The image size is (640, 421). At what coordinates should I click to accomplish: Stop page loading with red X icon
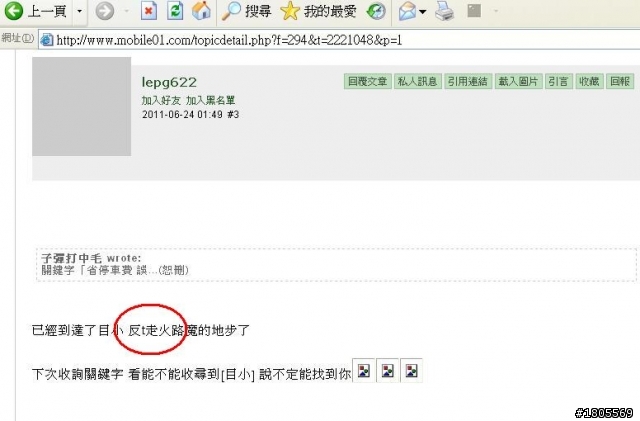tap(149, 11)
